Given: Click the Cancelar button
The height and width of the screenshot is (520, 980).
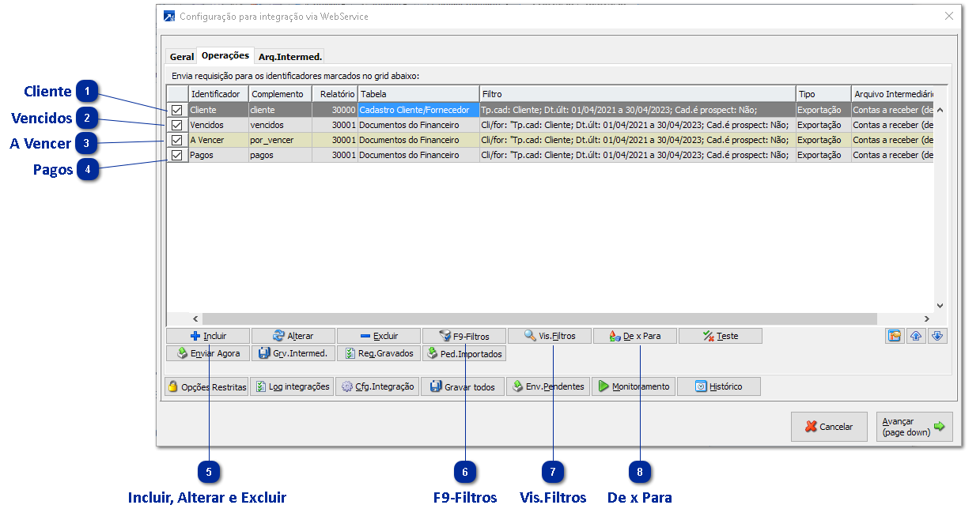Looking at the screenshot, I should 829,427.
